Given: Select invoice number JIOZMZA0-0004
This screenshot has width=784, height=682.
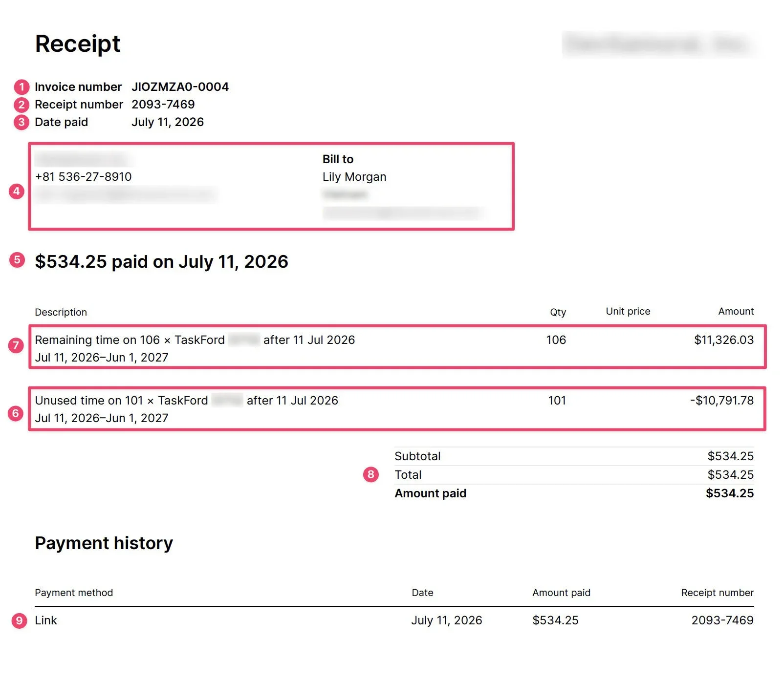Looking at the screenshot, I should [180, 87].
